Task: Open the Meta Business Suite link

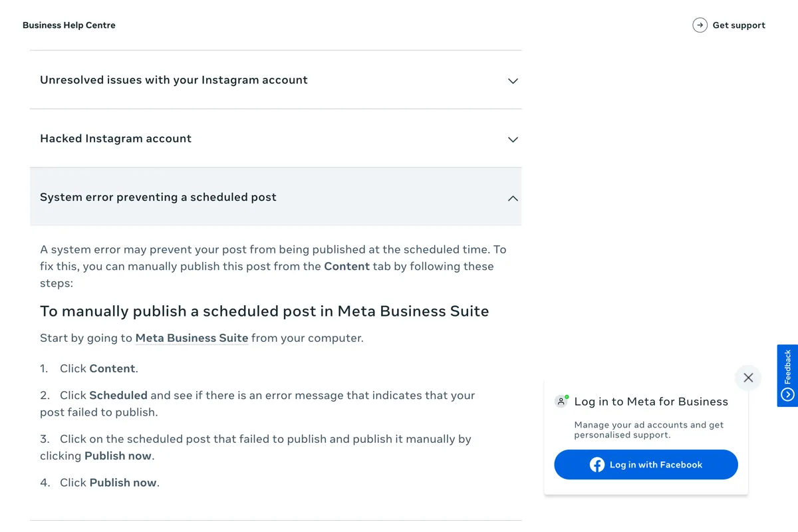Action: tap(192, 338)
